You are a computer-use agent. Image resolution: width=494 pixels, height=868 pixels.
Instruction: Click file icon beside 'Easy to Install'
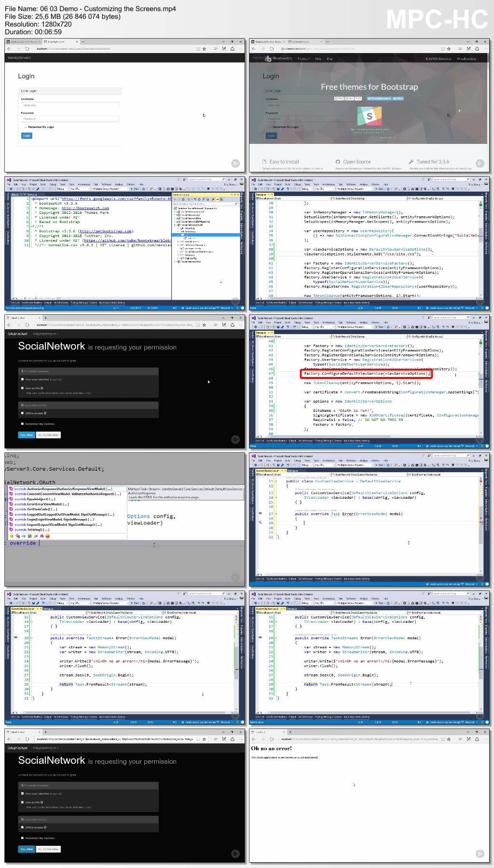[264, 162]
